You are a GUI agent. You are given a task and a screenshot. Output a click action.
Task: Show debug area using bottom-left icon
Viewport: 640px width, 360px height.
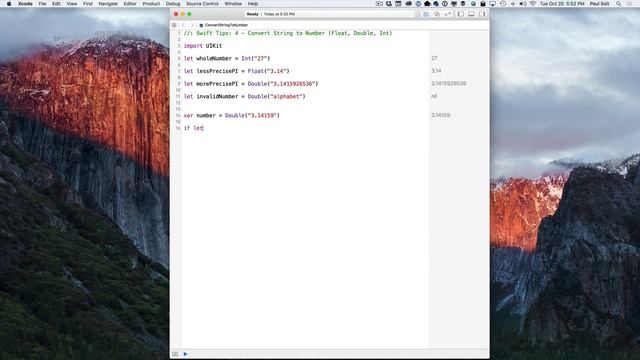(175, 354)
